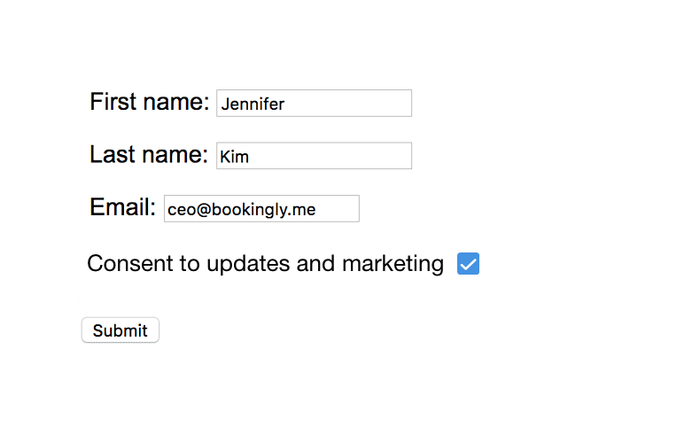Submit the form with the Submit button

point(120,330)
